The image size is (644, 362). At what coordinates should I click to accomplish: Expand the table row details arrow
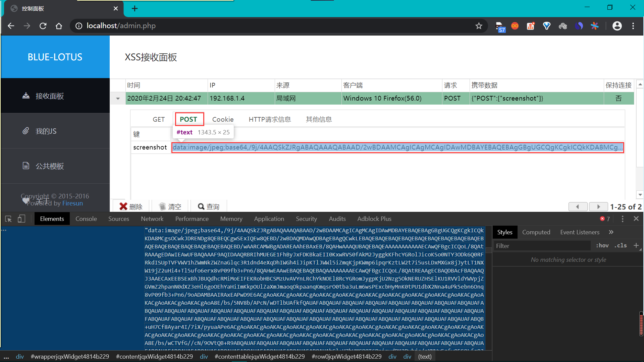click(118, 98)
